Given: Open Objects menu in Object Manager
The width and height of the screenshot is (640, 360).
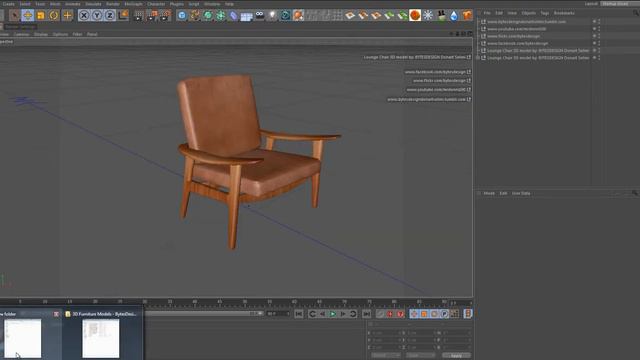Looking at the screenshot, I should (x=528, y=13).
